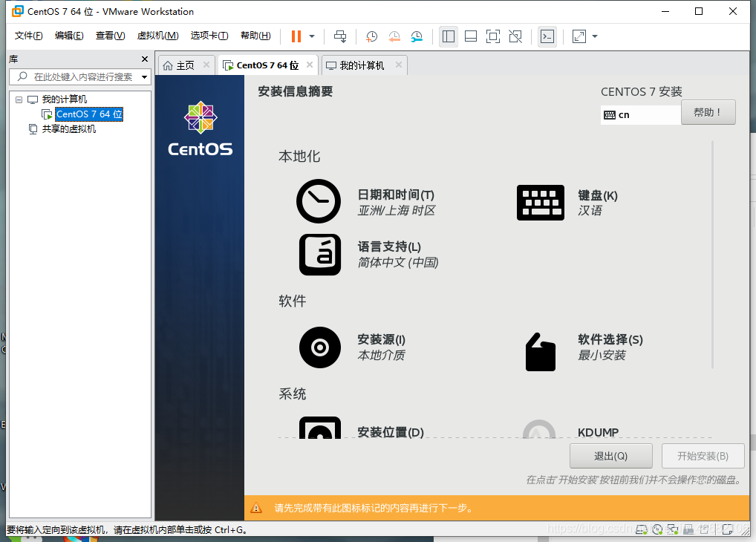This screenshot has height=542, width=756.
Task: Click the 简体中文 (中国) text
Action: point(398,263)
